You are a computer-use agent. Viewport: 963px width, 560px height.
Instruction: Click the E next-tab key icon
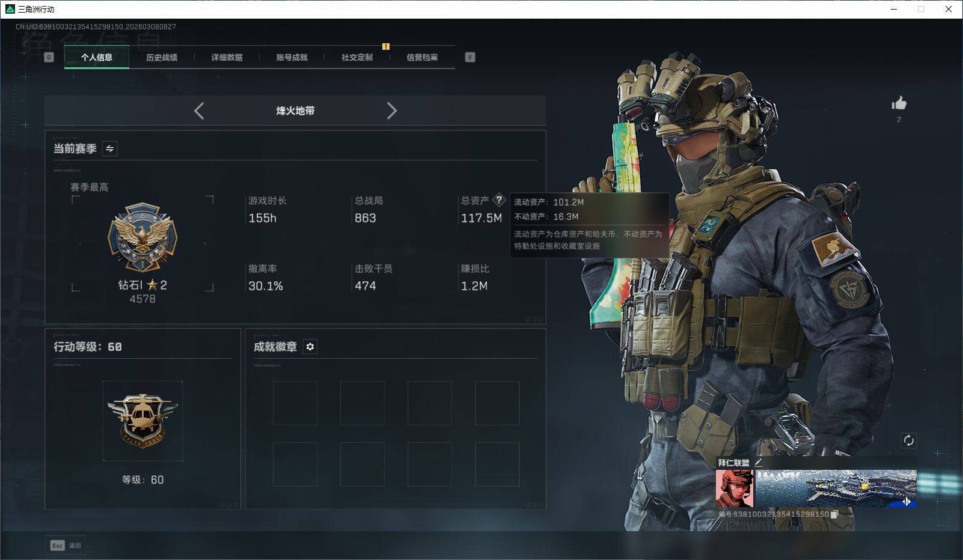coord(470,57)
